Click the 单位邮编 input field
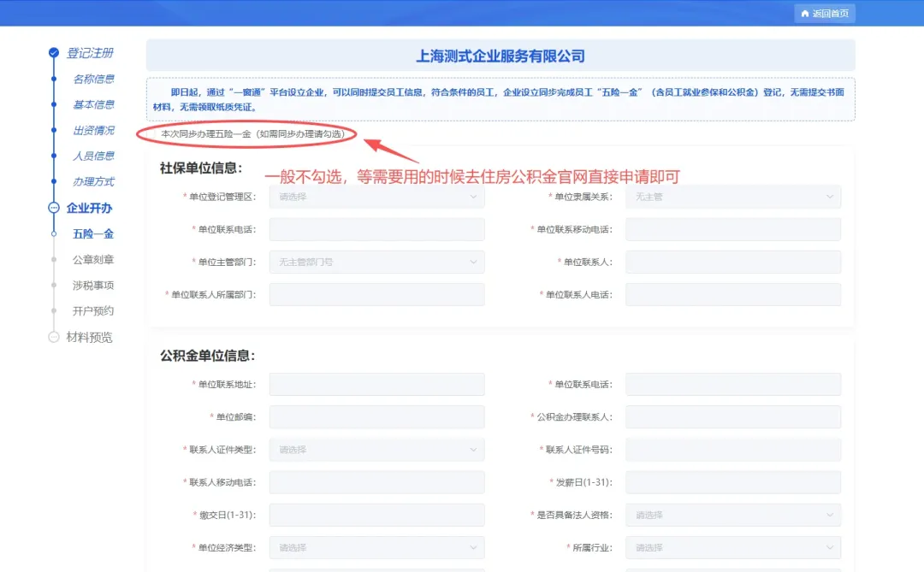Screen dimensions: 924x572 point(376,416)
